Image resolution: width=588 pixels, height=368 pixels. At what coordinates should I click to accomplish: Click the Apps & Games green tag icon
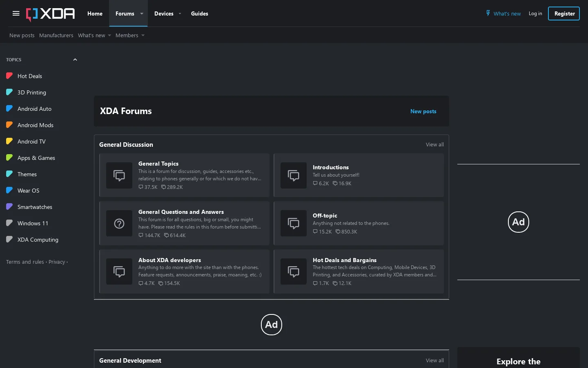click(x=9, y=157)
